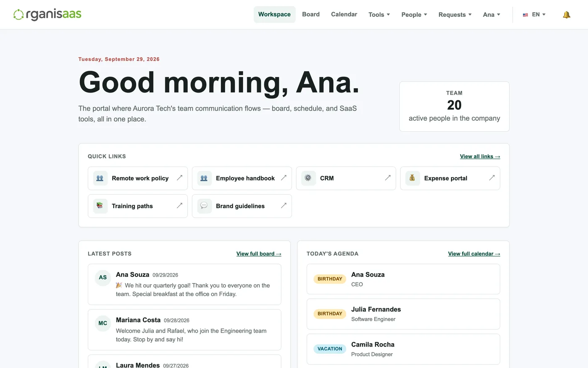Click the external arrow on Expense portal
588x368 pixels.
click(x=492, y=178)
